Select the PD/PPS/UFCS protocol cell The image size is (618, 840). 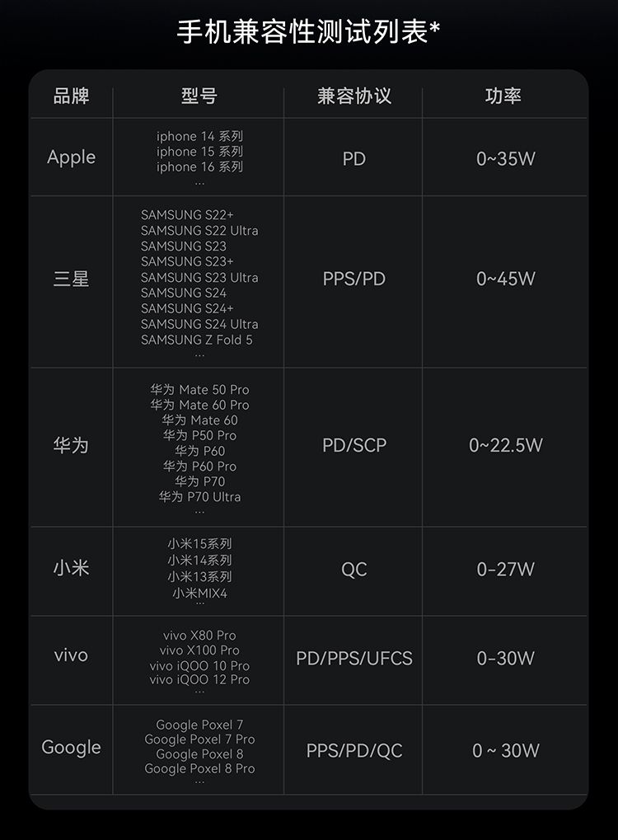[353, 659]
